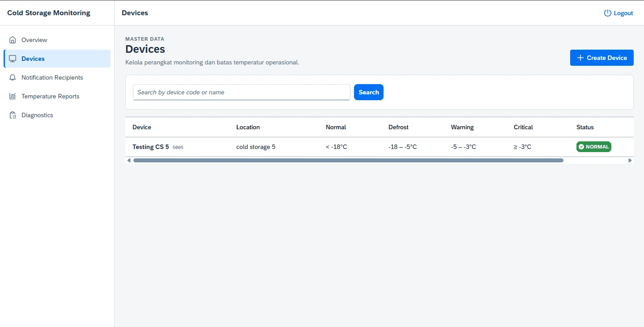Click the Normal column header

click(336, 127)
